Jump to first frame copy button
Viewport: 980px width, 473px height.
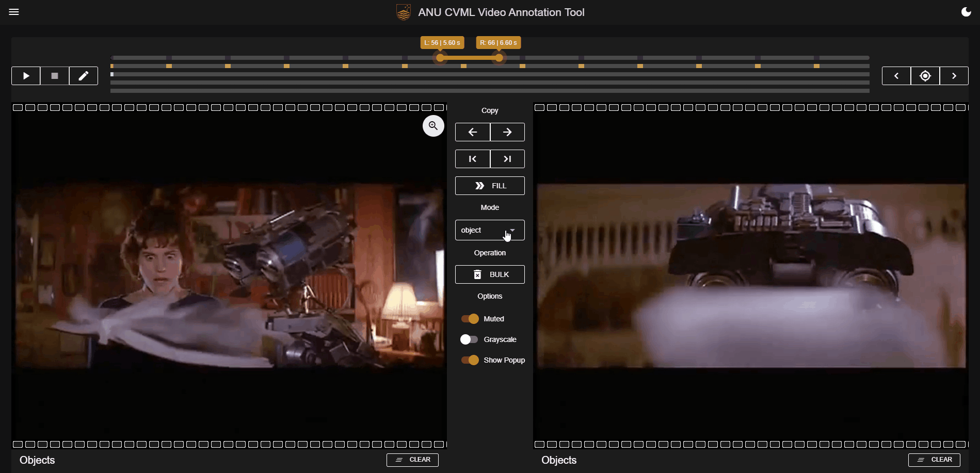point(473,159)
